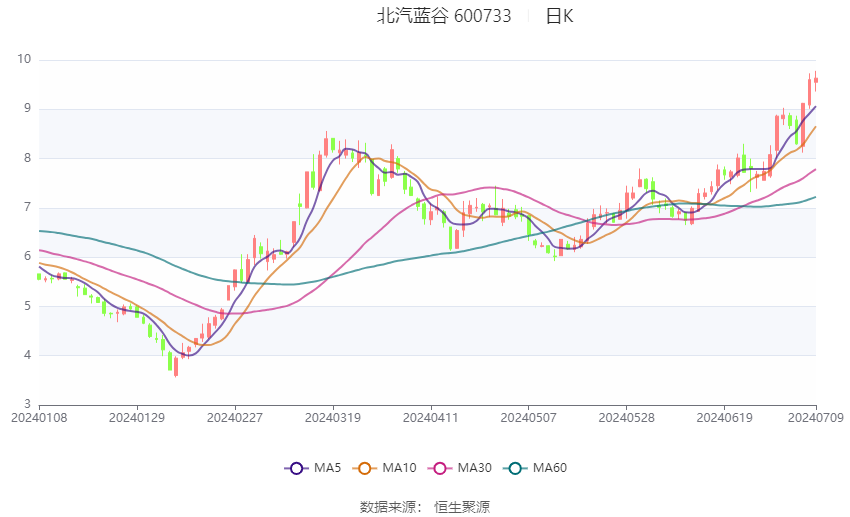Click the 恒生聚源 data source text
This screenshot has width=850, height=517.
(462, 507)
